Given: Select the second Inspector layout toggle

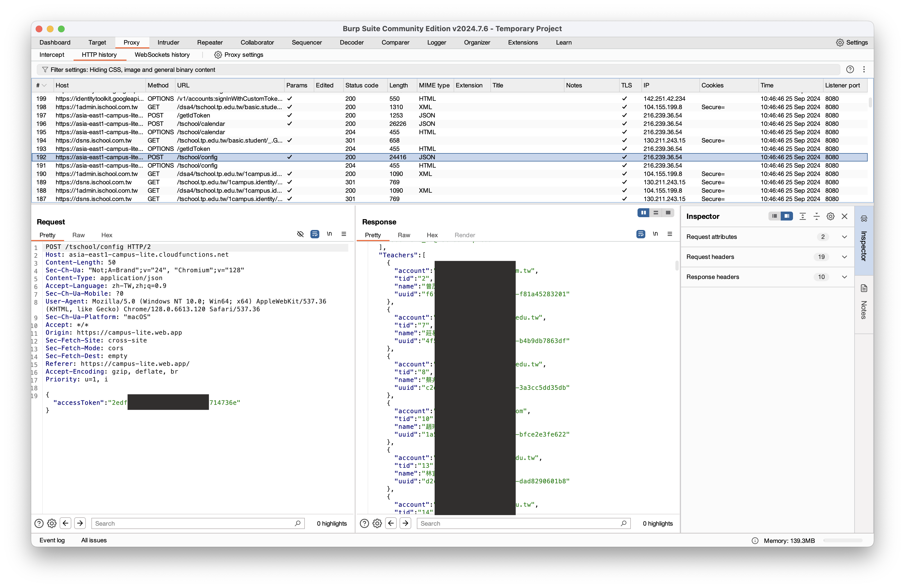Looking at the screenshot, I should pyautogui.click(x=787, y=216).
